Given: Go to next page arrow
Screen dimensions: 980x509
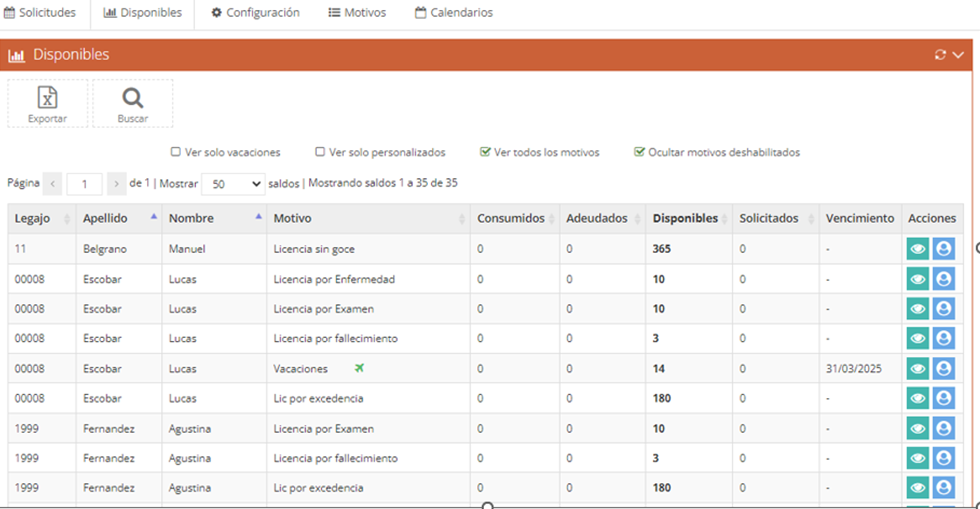Looking at the screenshot, I should tap(116, 184).
